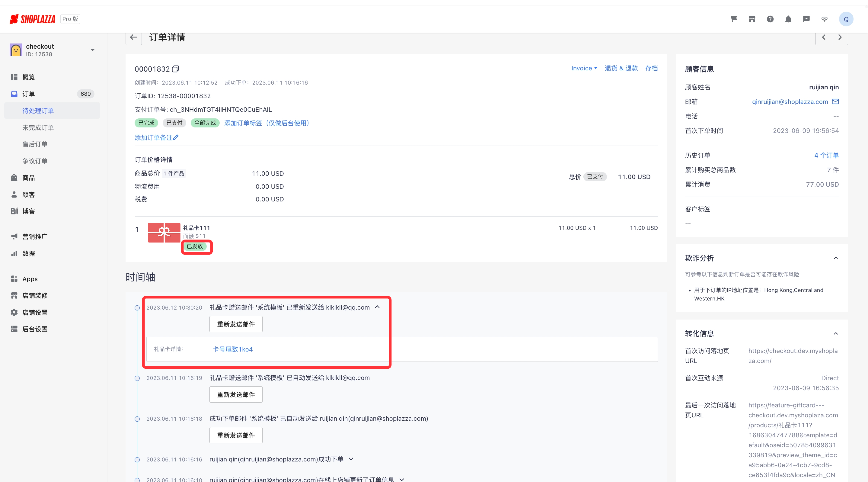Expand the 在线上店铺更新了订单信息 timeline entry
The width and height of the screenshot is (868, 482).
point(402,479)
